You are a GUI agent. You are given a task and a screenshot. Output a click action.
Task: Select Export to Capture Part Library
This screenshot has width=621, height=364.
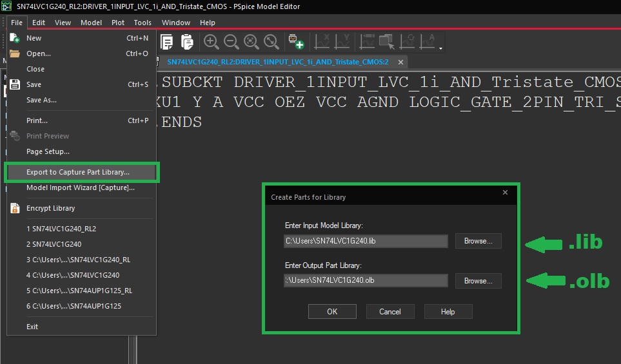[77, 172]
